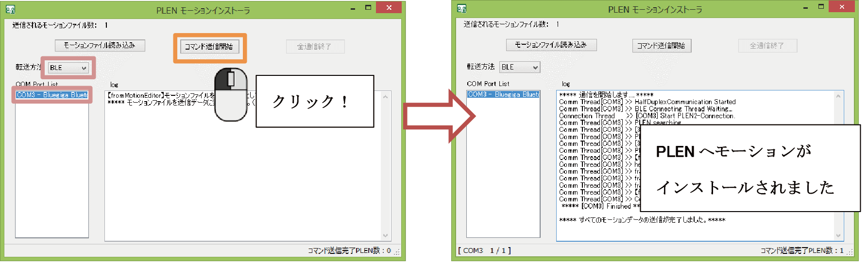Open BLE transfer method dropdown in left window
Screen dimensions: 868x268
coord(68,68)
